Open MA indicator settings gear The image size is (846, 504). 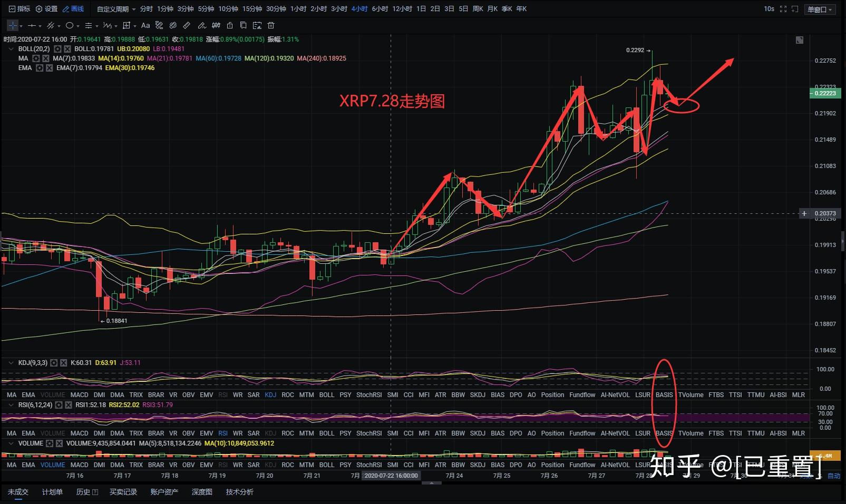click(36, 58)
